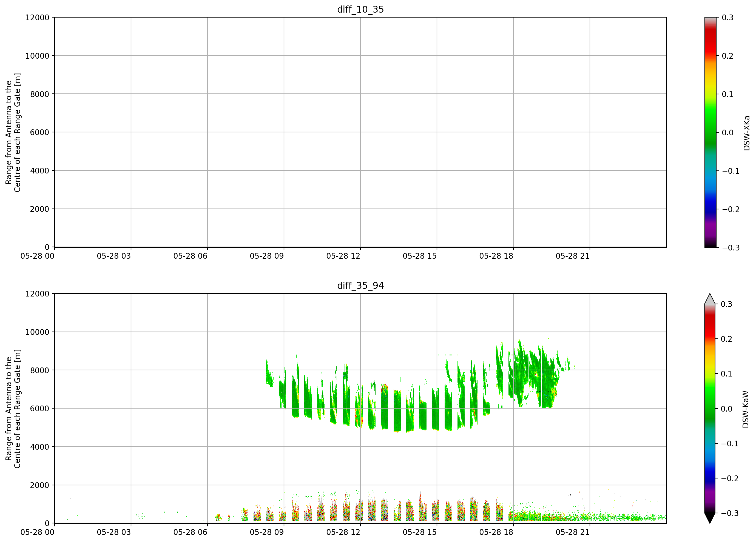The height and width of the screenshot is (542, 756).
Task: Click '05-28 03' time label under diff_10_35
Action: (114, 256)
